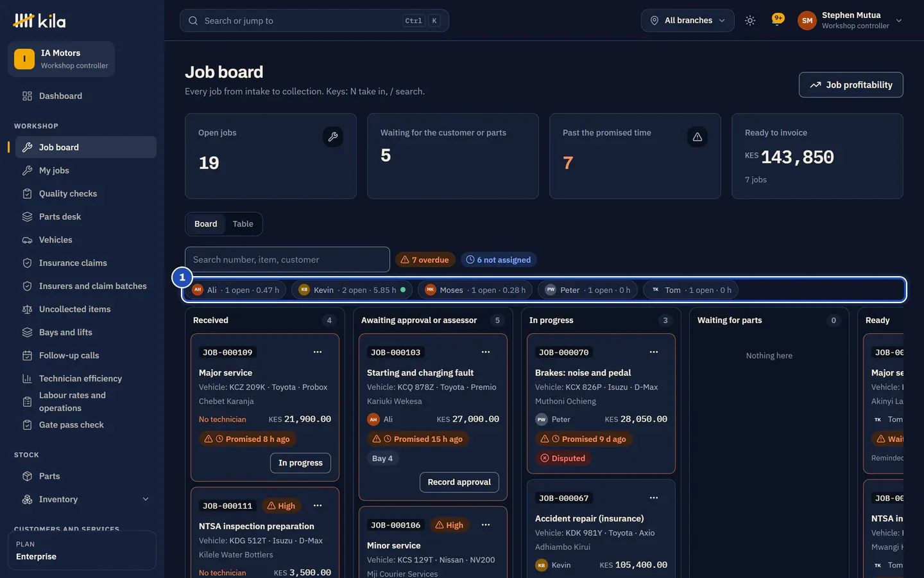Move JOB-000109 to In progress
Image resolution: width=924 pixels, height=578 pixels.
[x=300, y=462]
